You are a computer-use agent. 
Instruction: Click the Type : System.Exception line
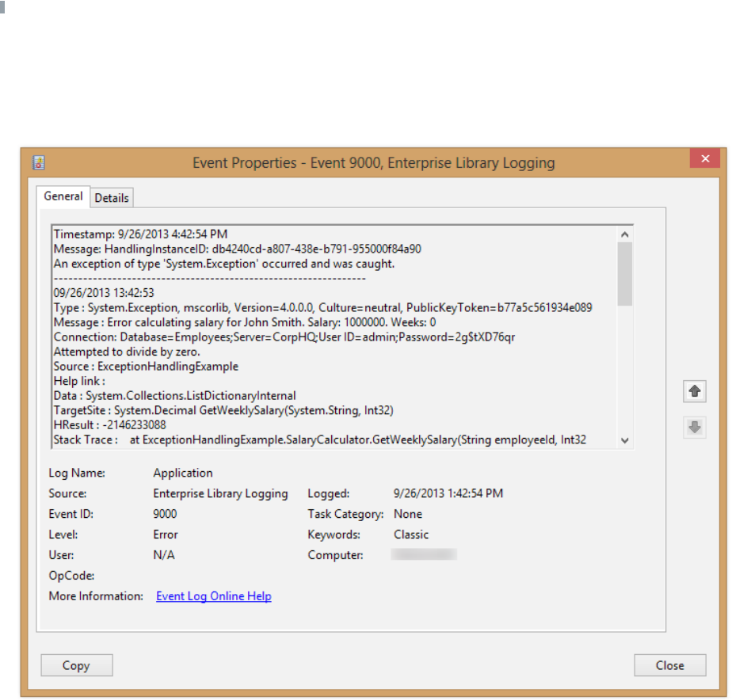tap(322, 307)
